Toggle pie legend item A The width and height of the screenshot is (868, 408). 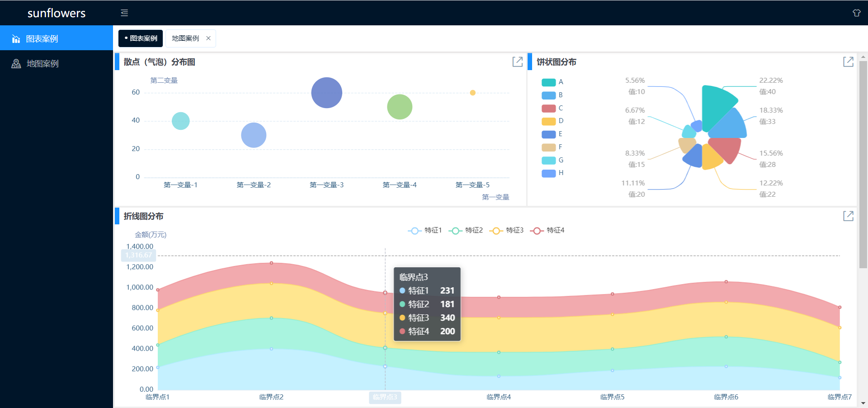pyautogui.click(x=552, y=82)
